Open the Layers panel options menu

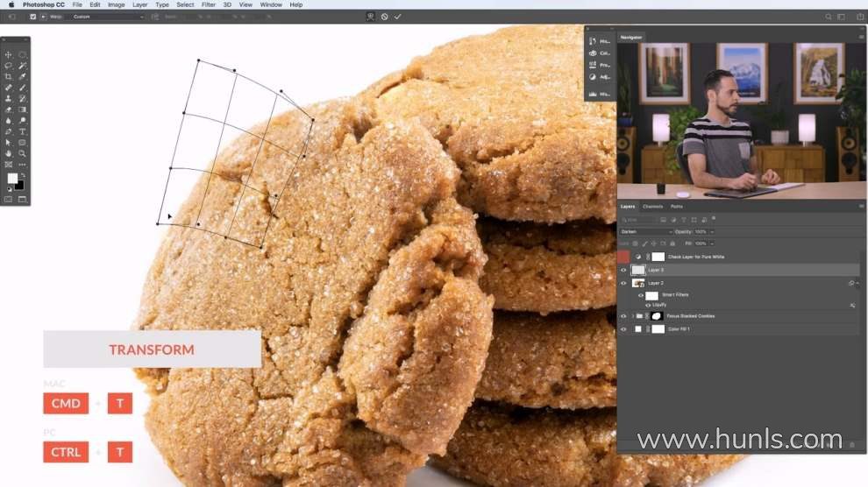(861, 206)
